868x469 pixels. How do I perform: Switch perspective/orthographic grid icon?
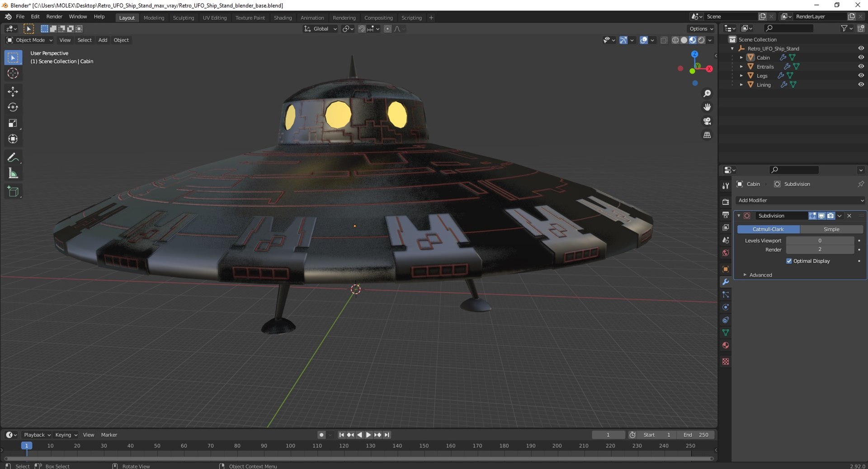[x=707, y=135]
